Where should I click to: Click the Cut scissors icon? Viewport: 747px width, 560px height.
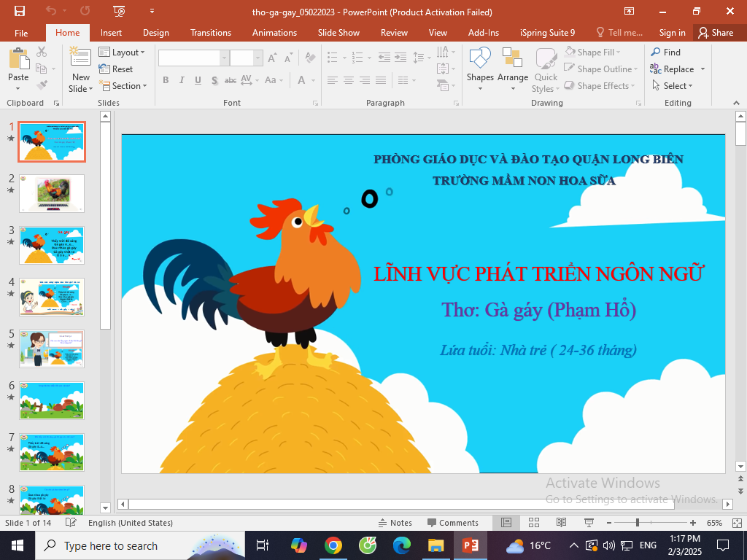tap(42, 52)
